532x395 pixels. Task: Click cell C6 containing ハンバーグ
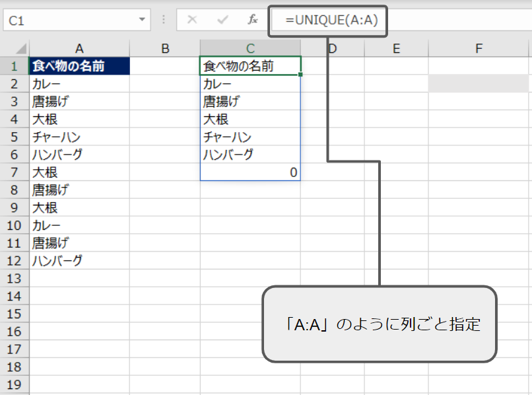250,154
